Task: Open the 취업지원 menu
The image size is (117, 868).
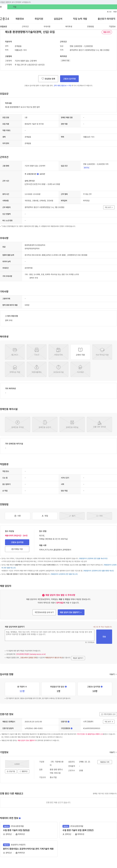Action: coord(39,19)
